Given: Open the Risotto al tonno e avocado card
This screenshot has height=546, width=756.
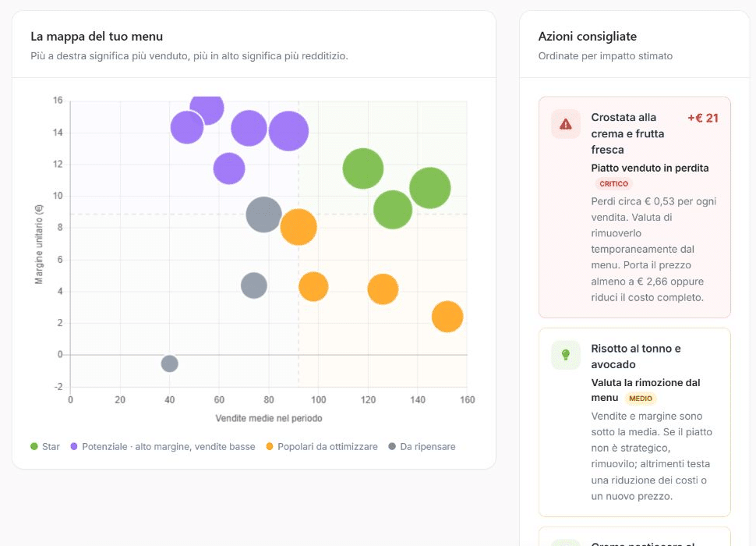Looking at the screenshot, I should pos(634,423).
